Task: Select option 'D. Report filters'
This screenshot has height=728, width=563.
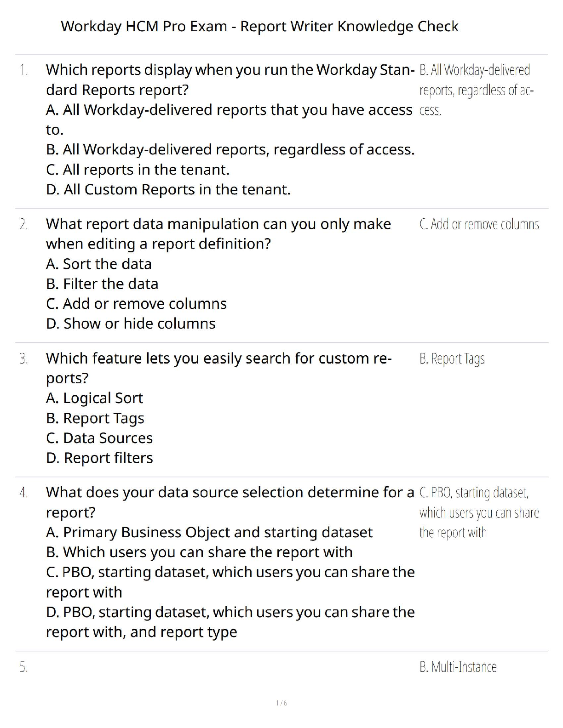Action: click(99, 458)
